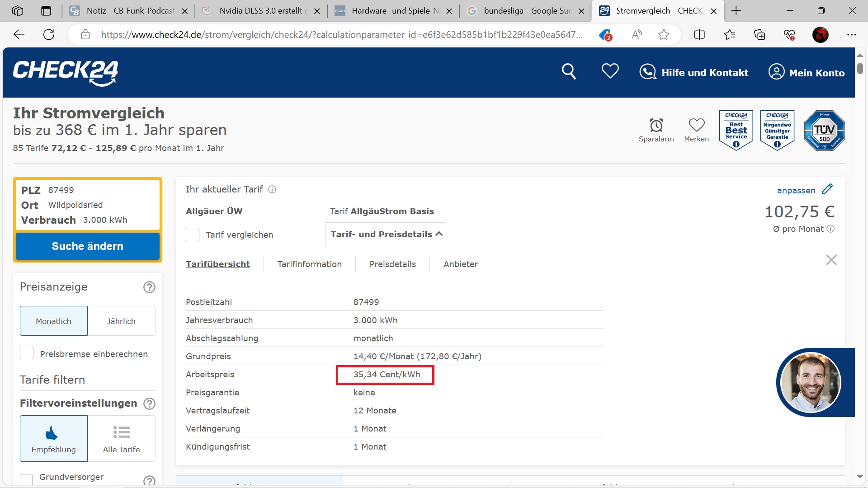Open Hilfe und Kontakt
The image size is (868, 488).
coord(693,72)
